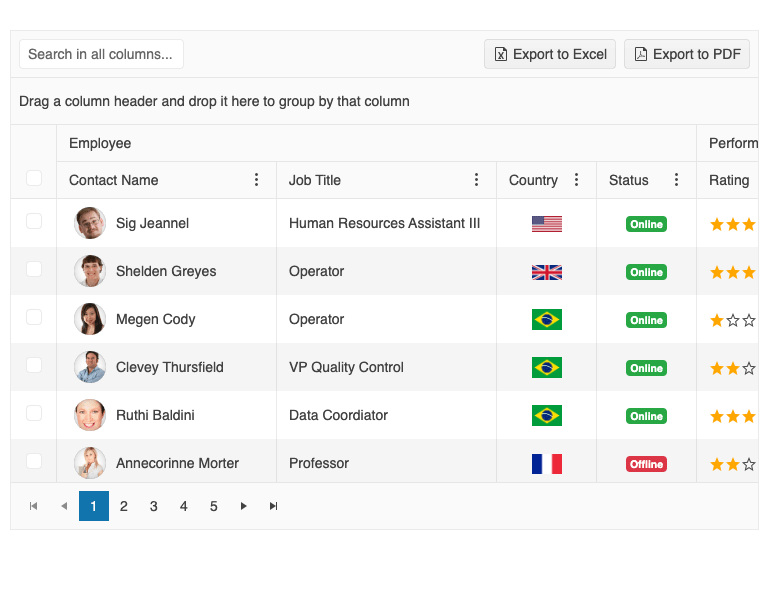Go to page 3
The height and width of the screenshot is (590, 770).
154,506
